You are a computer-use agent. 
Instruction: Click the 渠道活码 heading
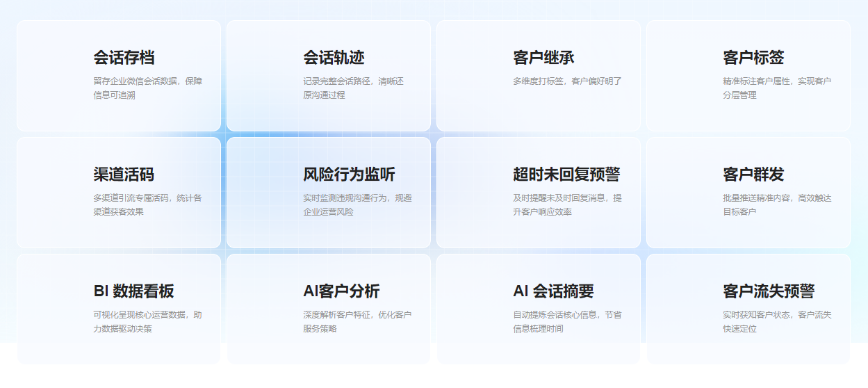tap(124, 175)
